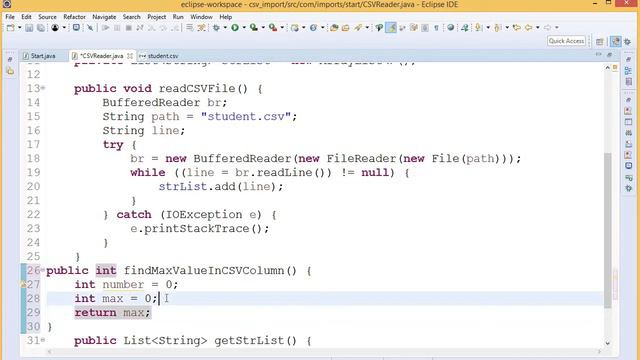Click the Search flashlight icon
The height and width of the screenshot is (360, 640).
pyautogui.click(x=358, y=27)
